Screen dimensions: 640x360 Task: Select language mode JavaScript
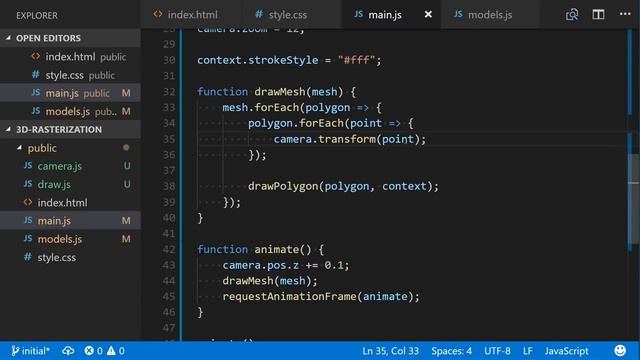pos(567,351)
